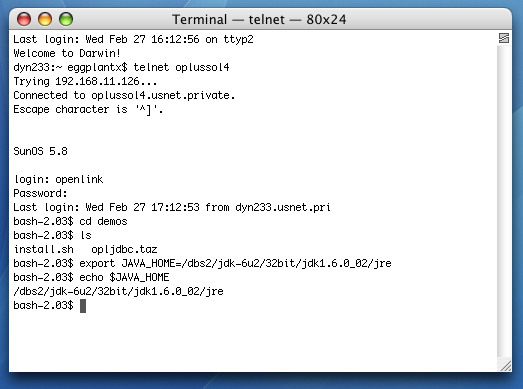Click the "Welcome to Darwin!" message
Viewport: 523px width, 389px height.
click(67, 53)
